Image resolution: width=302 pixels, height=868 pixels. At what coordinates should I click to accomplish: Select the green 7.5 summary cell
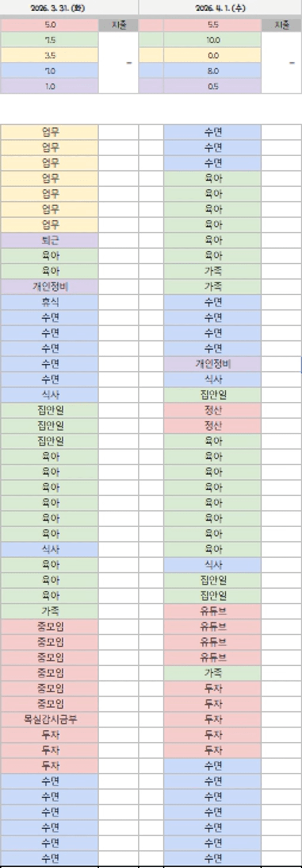(x=50, y=40)
